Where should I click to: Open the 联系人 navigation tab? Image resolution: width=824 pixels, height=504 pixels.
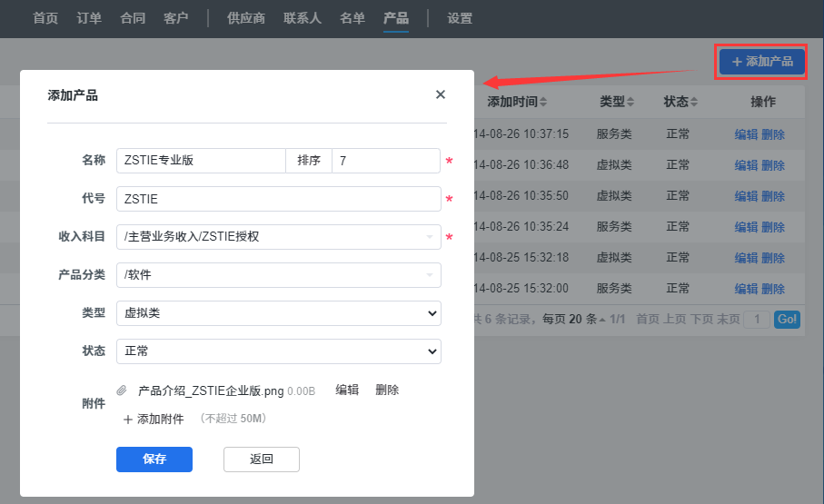coord(303,18)
